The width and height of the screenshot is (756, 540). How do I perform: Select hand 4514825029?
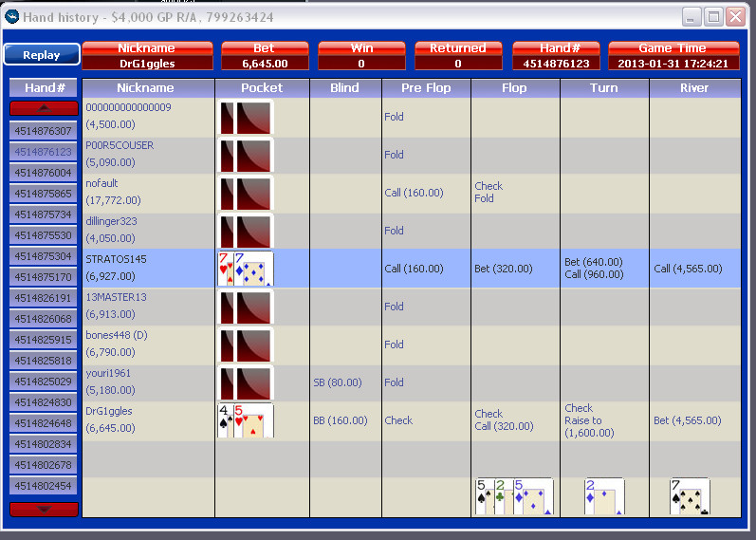click(x=44, y=382)
